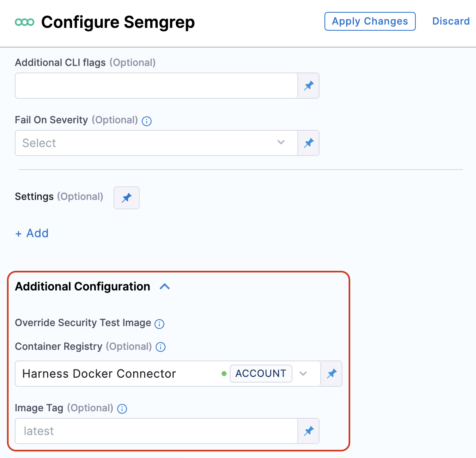Open the Container Registry connector dropdown arrow
476x458 pixels.
(303, 374)
